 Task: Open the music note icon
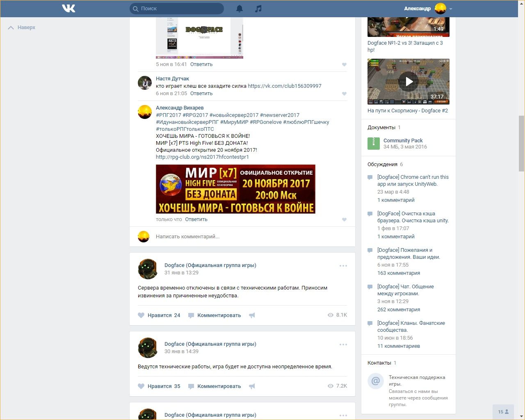tap(258, 9)
